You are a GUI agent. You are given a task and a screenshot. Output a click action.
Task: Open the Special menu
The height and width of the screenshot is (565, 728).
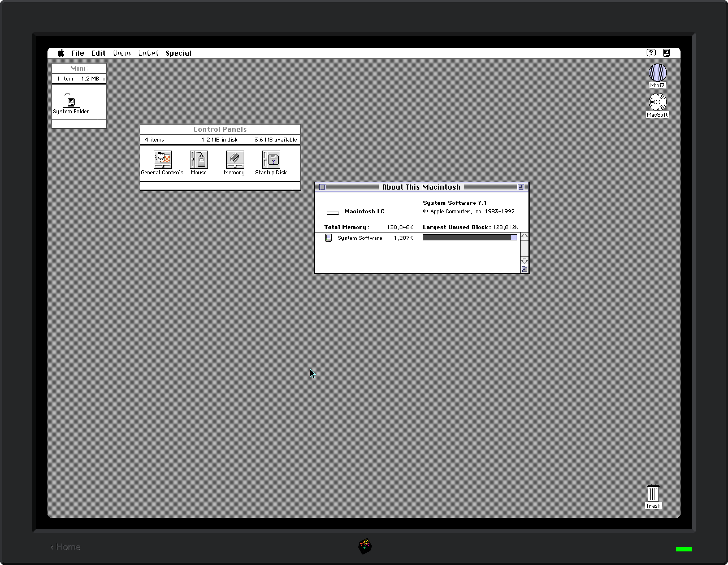178,53
